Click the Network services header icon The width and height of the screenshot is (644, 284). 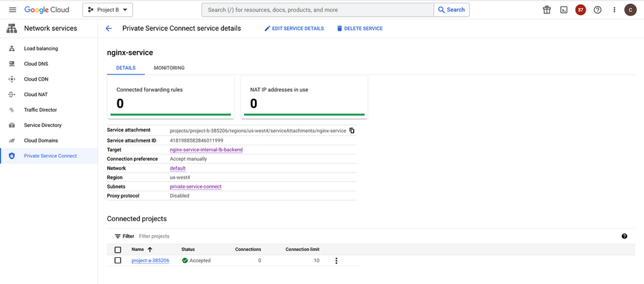(x=11, y=29)
